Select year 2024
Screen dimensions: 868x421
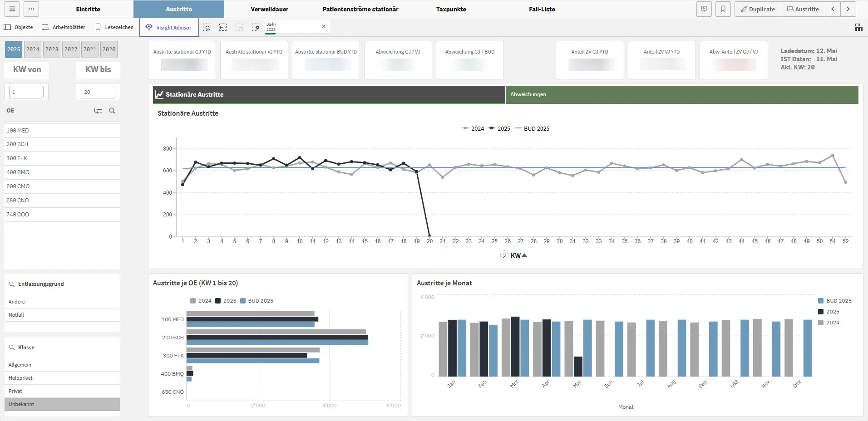(33, 49)
